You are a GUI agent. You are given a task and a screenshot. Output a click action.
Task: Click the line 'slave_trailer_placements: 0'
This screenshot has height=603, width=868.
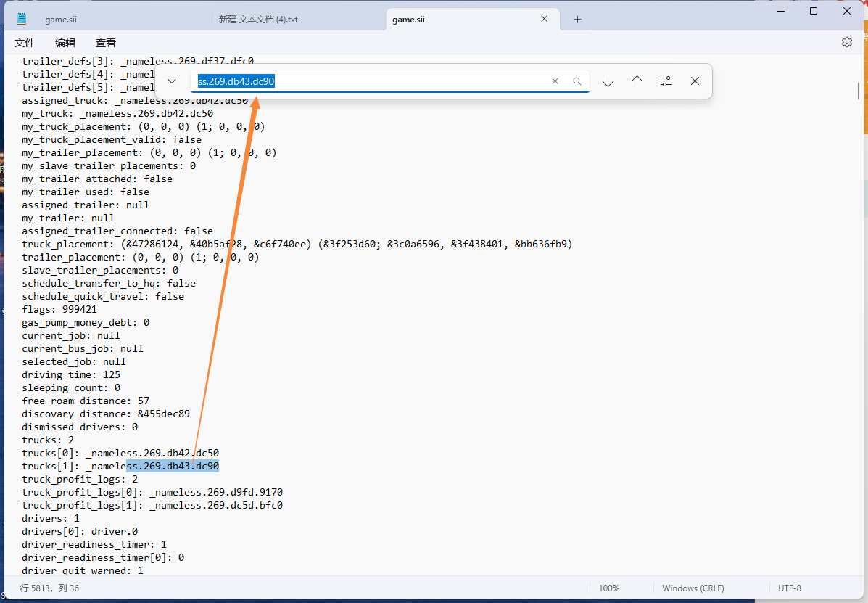click(x=100, y=270)
